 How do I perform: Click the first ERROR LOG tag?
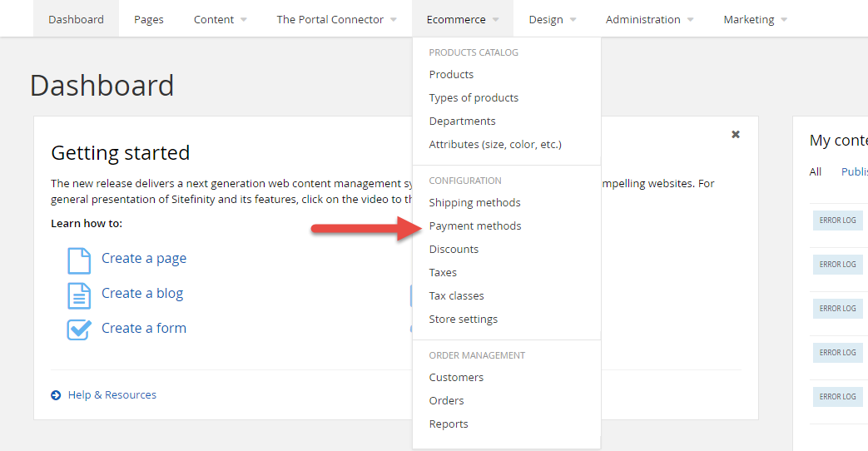click(x=837, y=221)
